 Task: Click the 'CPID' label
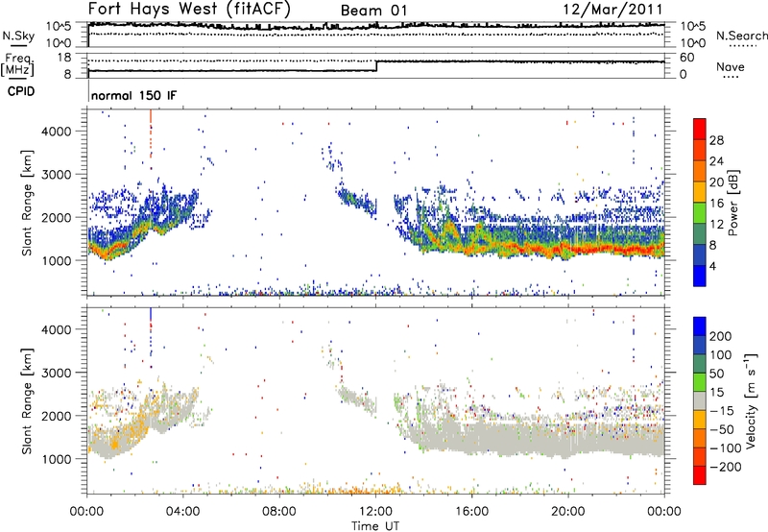tap(21, 91)
